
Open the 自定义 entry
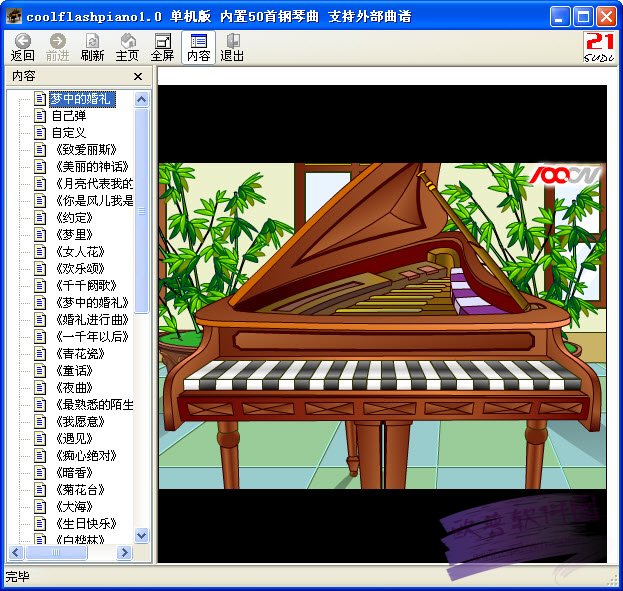(x=69, y=133)
